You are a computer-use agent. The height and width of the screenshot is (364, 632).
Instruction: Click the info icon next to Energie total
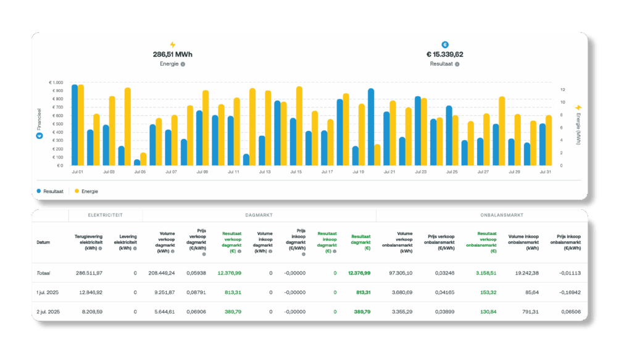click(183, 64)
